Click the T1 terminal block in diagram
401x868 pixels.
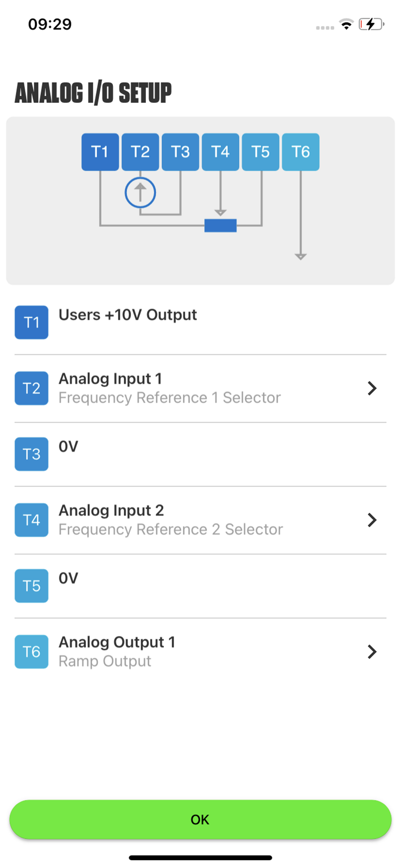[x=100, y=152]
